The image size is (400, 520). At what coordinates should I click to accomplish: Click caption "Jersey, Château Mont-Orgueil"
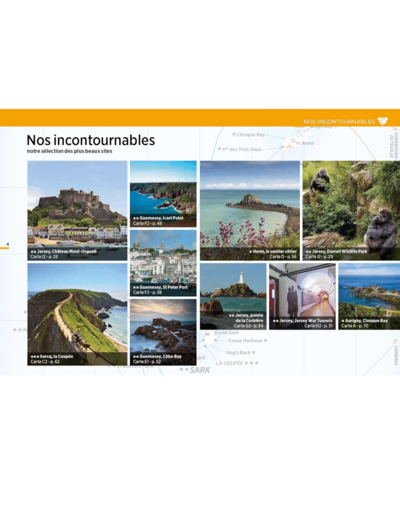click(x=64, y=251)
